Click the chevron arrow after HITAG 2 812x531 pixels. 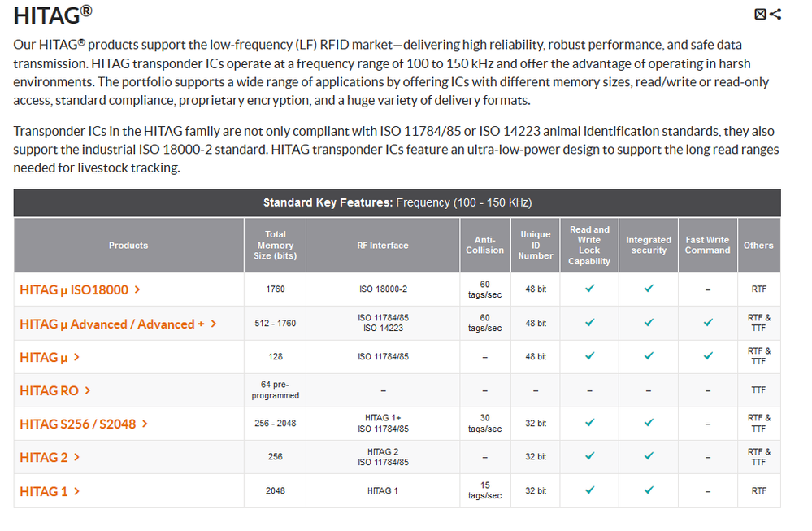76,457
